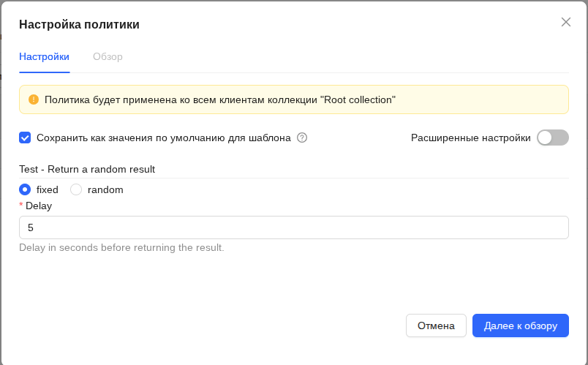Click into the Delay input field
This screenshot has height=365, width=588.
pos(294,227)
